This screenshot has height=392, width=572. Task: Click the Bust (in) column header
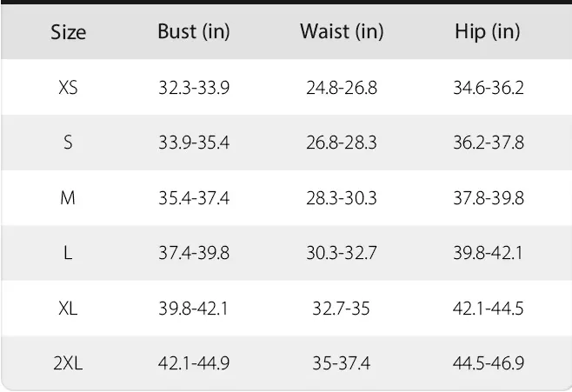pos(193,32)
